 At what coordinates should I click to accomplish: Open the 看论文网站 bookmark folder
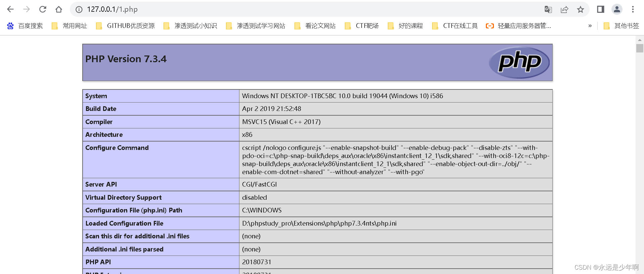coord(315,26)
